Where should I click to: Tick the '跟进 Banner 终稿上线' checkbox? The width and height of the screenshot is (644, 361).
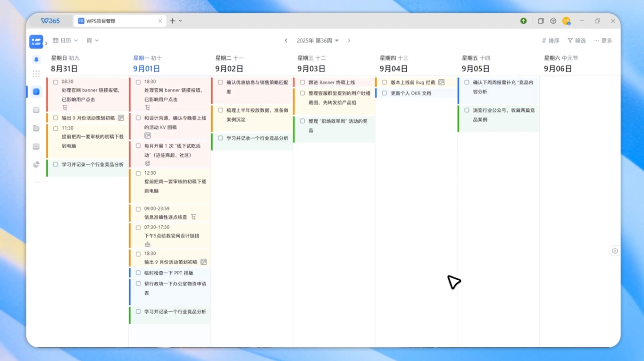[x=302, y=83]
